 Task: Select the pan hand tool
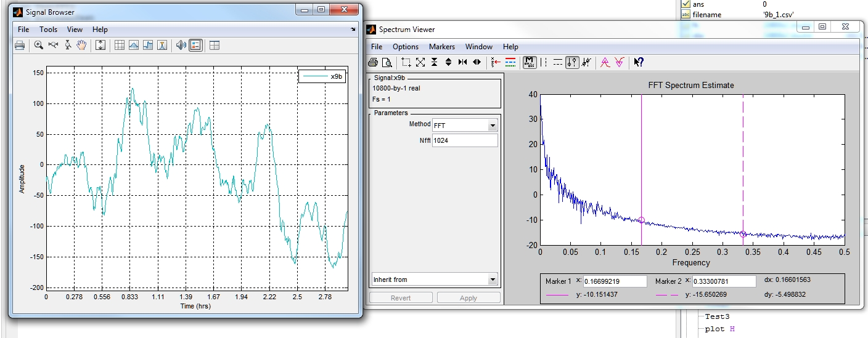(81, 45)
